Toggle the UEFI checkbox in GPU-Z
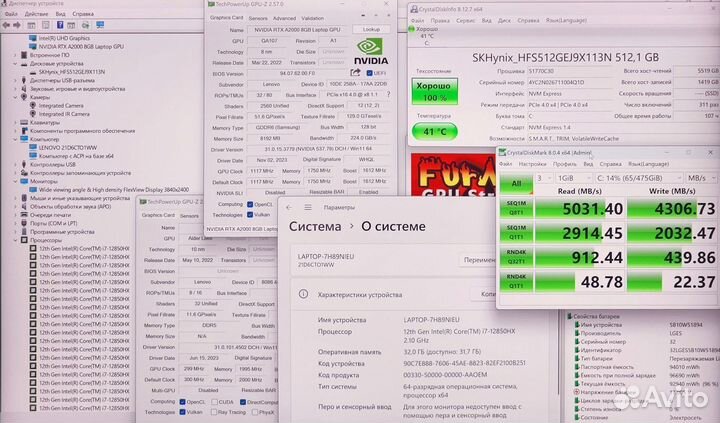720x423 pixels. click(x=369, y=73)
